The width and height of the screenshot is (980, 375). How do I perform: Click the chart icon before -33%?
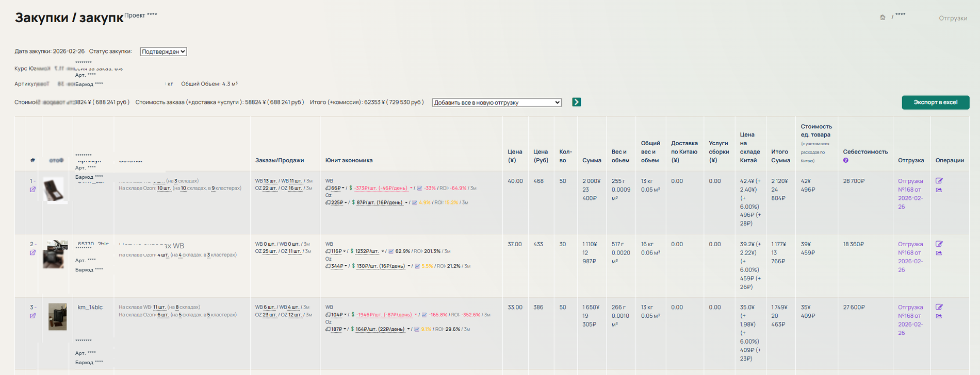point(419,189)
